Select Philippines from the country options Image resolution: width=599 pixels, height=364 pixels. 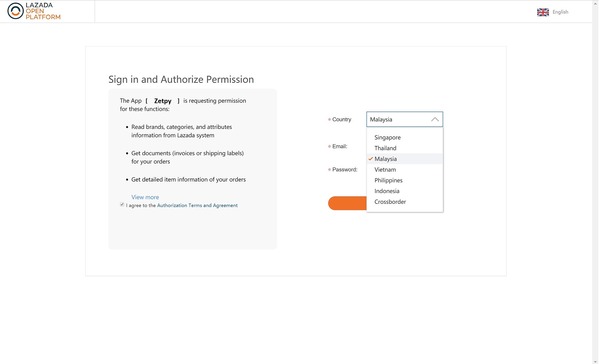click(388, 180)
